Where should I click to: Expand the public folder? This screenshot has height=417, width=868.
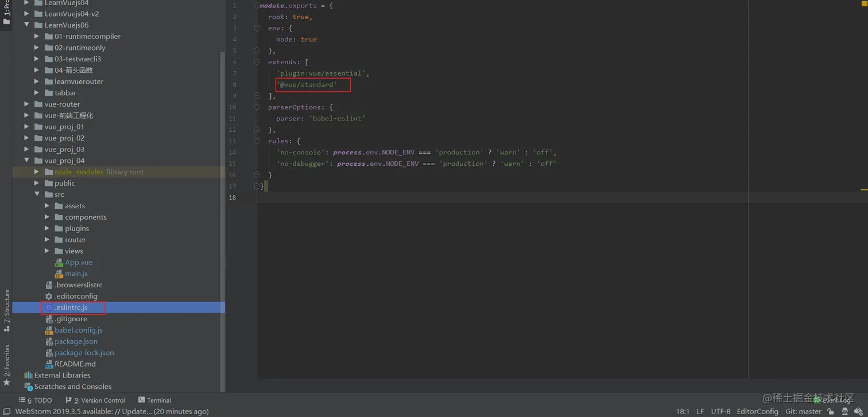pos(37,183)
